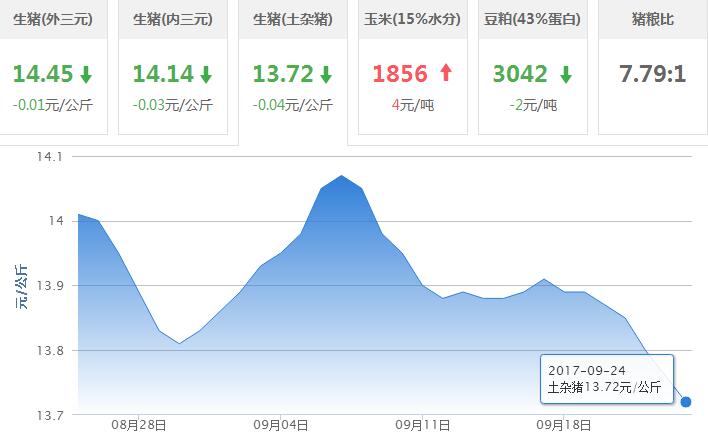The image size is (708, 434).
Task: Click red up arrow beside 1856
Action: click(445, 74)
